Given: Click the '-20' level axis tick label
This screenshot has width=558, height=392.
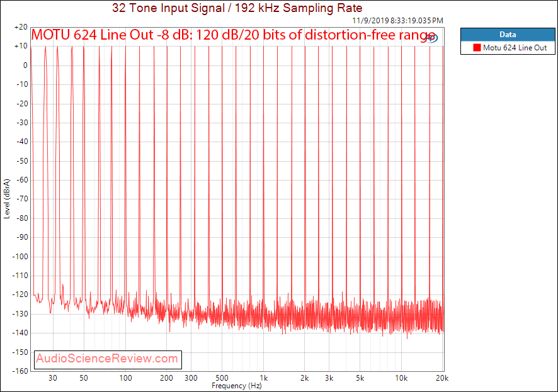Looking at the screenshot, I should point(21,103).
